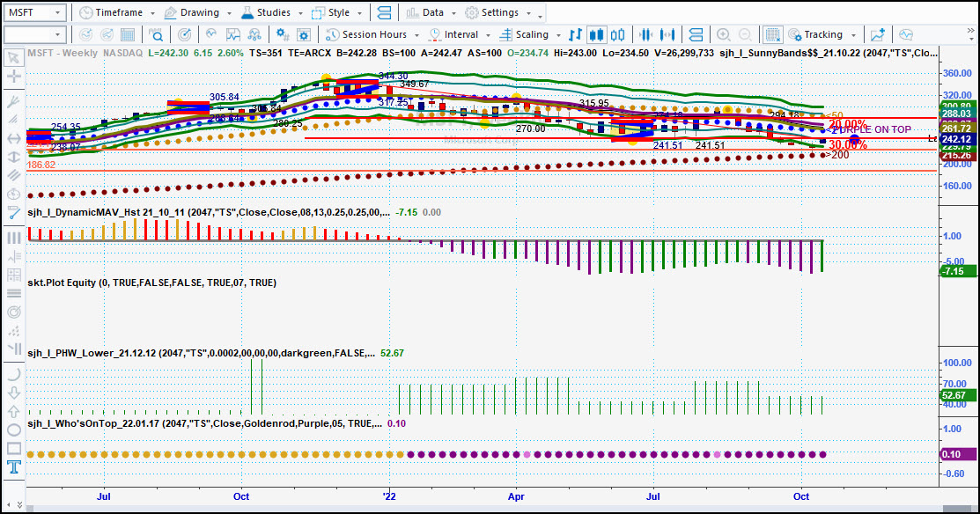Click the chart search magnifier icon

[x=156, y=35]
